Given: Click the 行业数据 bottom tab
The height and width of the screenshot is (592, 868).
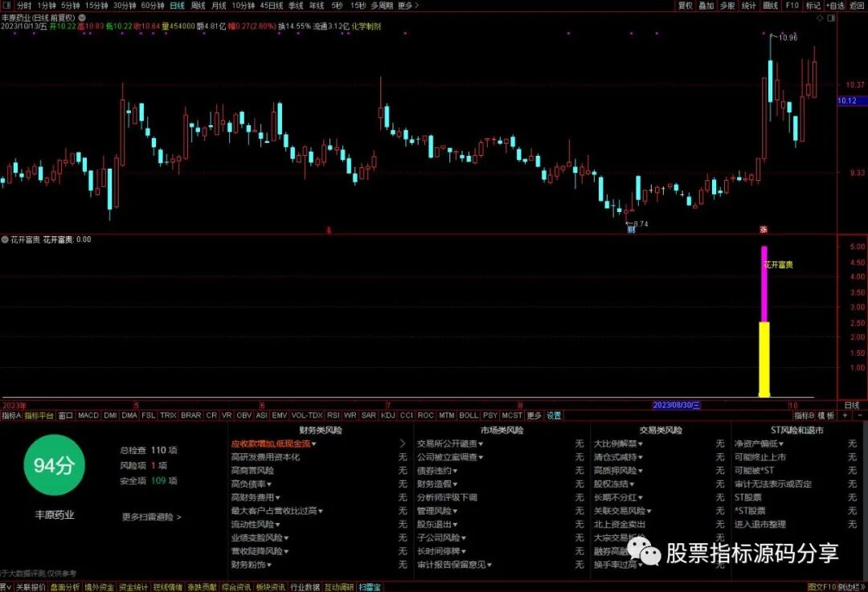Looking at the screenshot, I should (x=305, y=587).
